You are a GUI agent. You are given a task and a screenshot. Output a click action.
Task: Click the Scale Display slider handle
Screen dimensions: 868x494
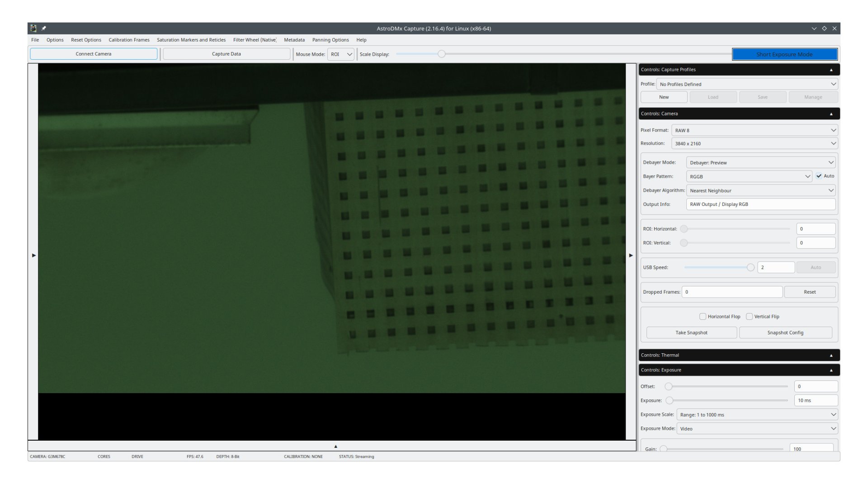[x=441, y=54]
